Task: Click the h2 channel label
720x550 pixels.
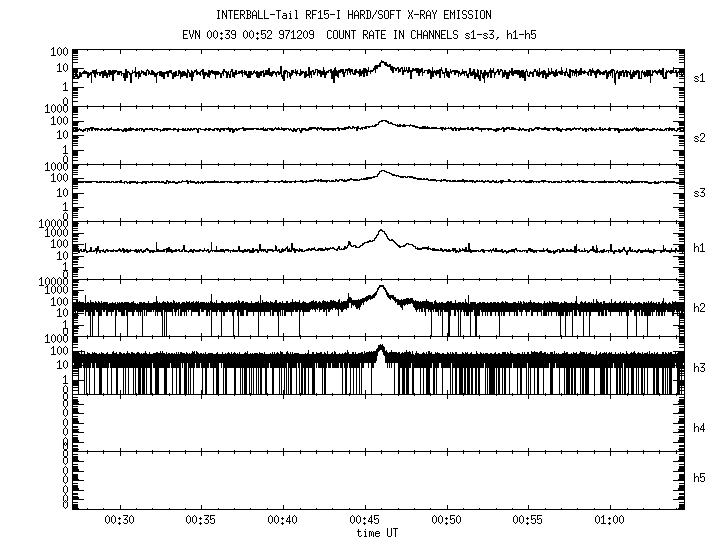Action: 700,307
